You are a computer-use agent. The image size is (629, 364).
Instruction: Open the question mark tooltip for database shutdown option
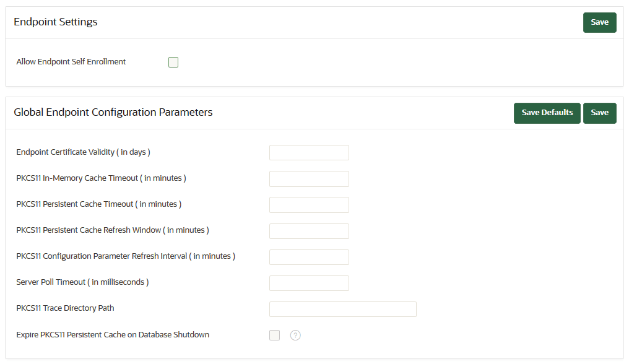pos(295,335)
